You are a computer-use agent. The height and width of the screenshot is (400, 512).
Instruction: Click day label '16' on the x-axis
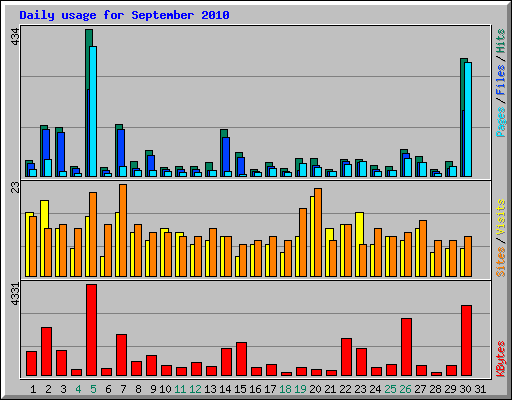[255, 389]
